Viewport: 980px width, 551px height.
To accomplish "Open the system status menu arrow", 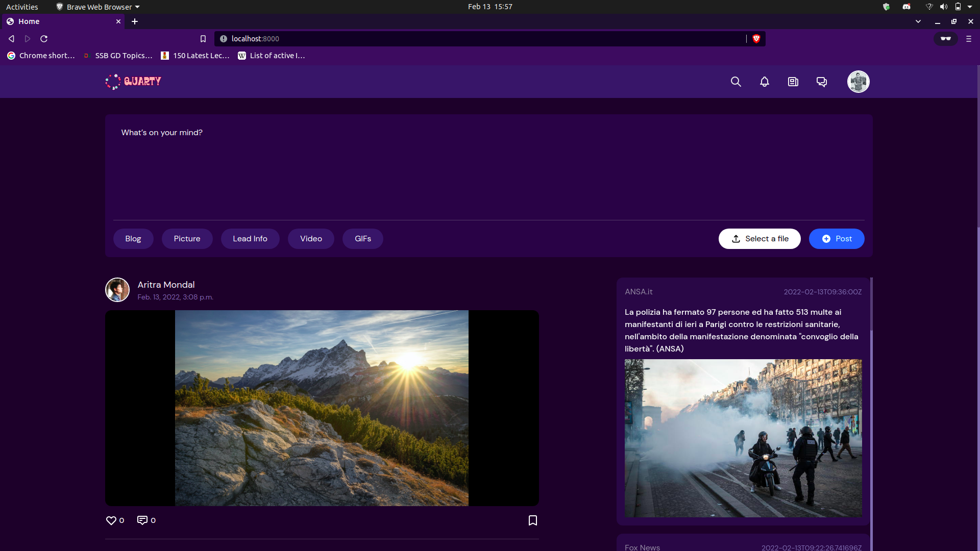I will 970,7.
